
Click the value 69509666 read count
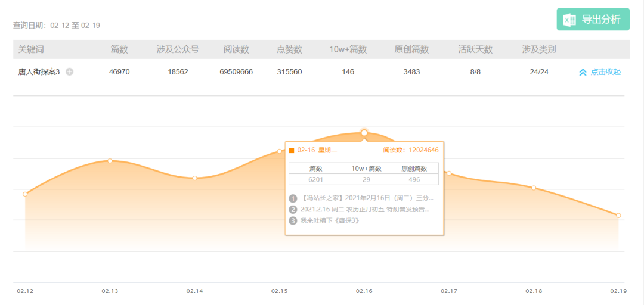coord(236,72)
